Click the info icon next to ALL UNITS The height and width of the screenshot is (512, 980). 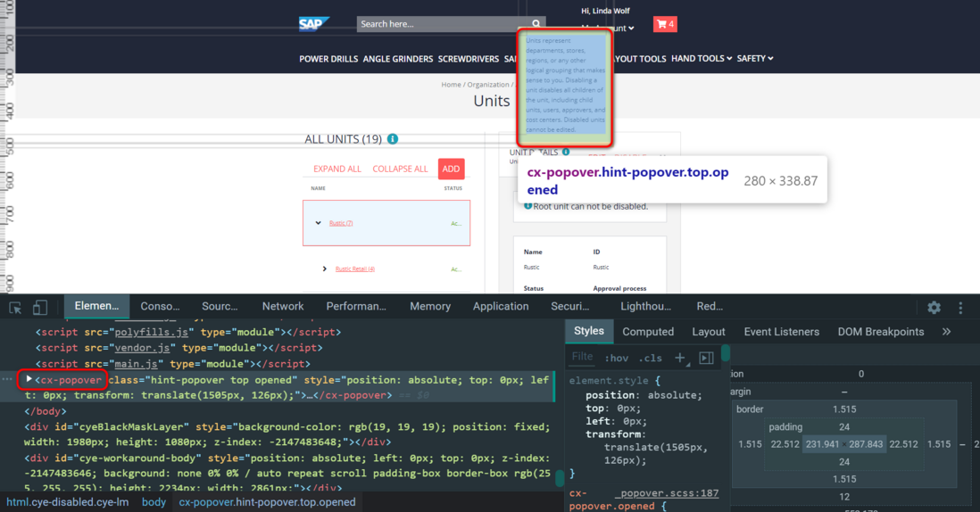coord(393,138)
